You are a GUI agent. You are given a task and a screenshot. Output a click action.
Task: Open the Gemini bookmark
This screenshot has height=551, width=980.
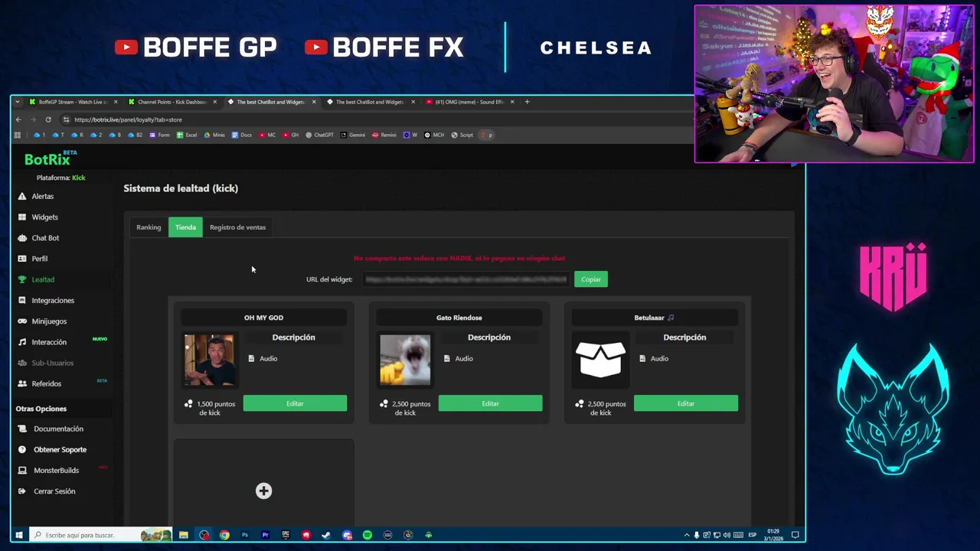pos(353,135)
